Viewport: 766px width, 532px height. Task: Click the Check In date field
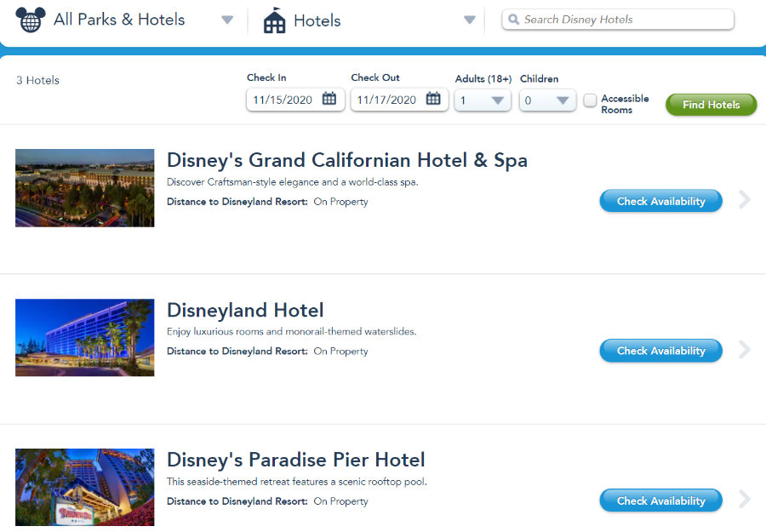click(283, 100)
